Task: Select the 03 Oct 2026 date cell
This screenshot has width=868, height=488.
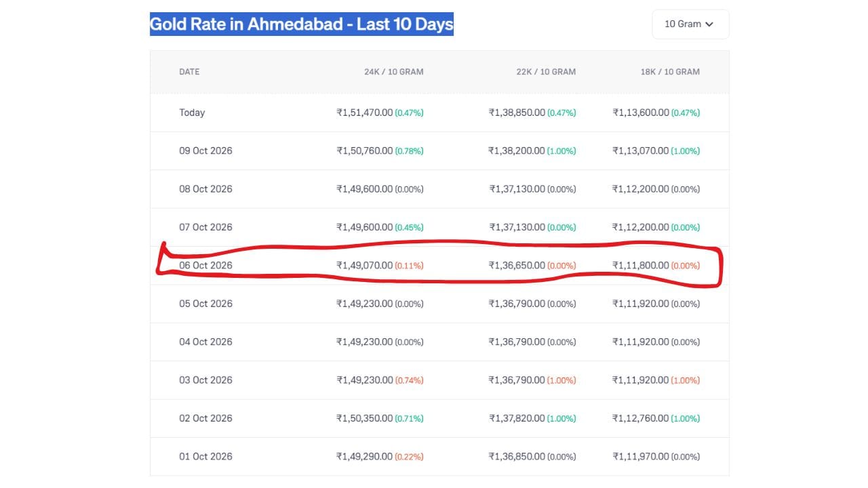Action: tap(205, 380)
